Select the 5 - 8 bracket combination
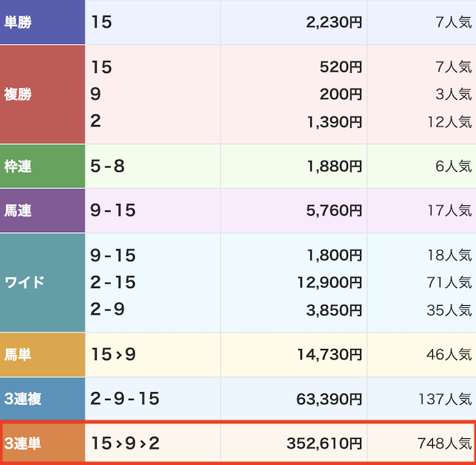476x465 pixels. coord(107,166)
